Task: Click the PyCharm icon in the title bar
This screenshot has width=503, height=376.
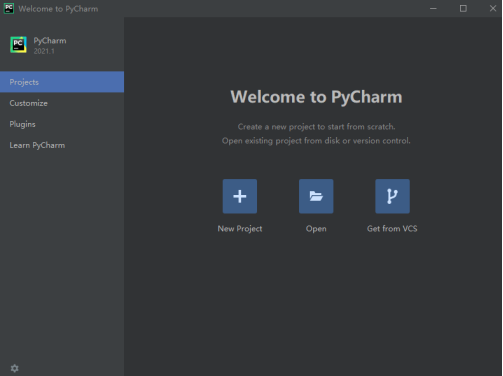Action: 9,8
